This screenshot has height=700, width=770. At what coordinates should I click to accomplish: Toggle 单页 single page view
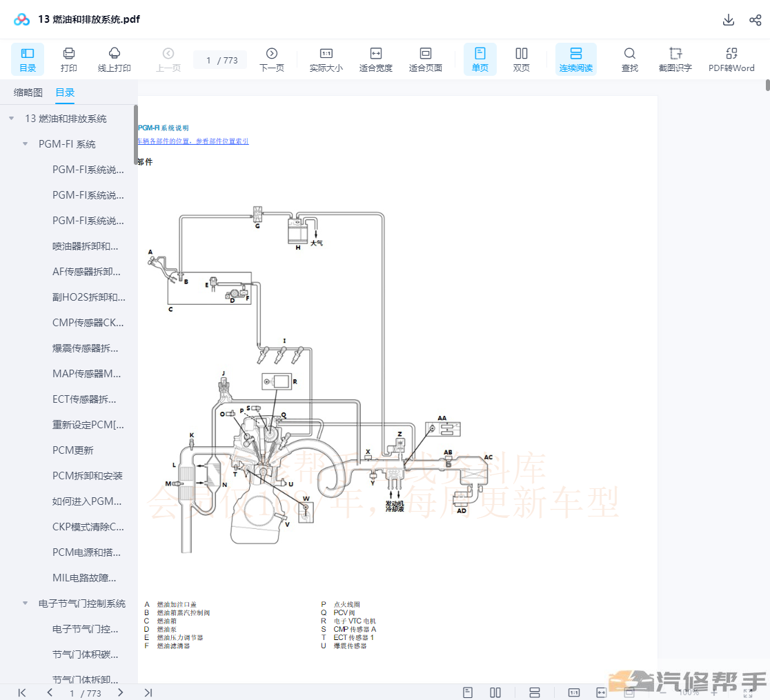click(x=480, y=59)
